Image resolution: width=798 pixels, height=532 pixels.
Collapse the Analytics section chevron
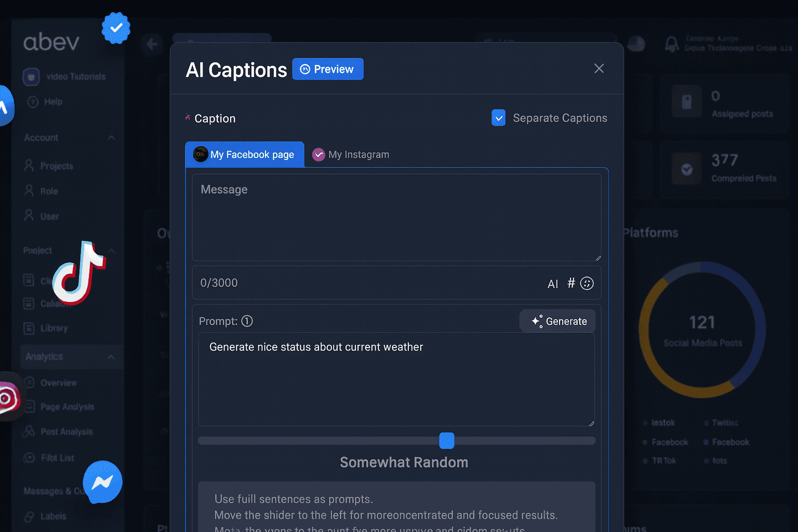point(111,357)
